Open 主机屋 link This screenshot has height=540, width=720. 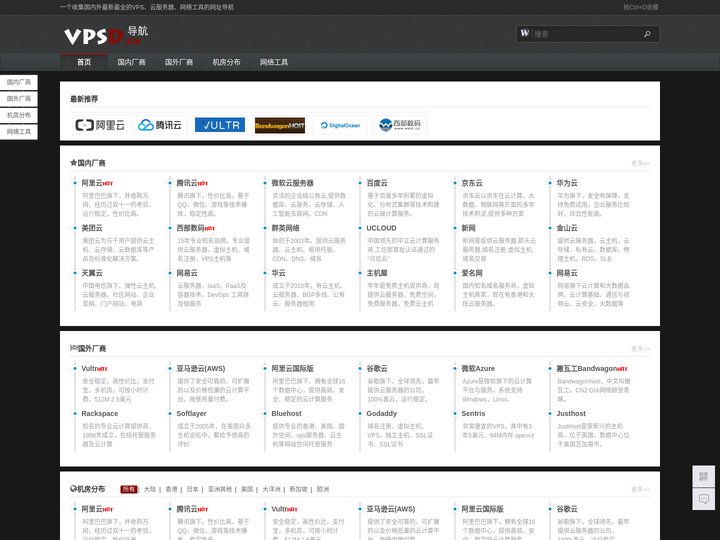377,273
